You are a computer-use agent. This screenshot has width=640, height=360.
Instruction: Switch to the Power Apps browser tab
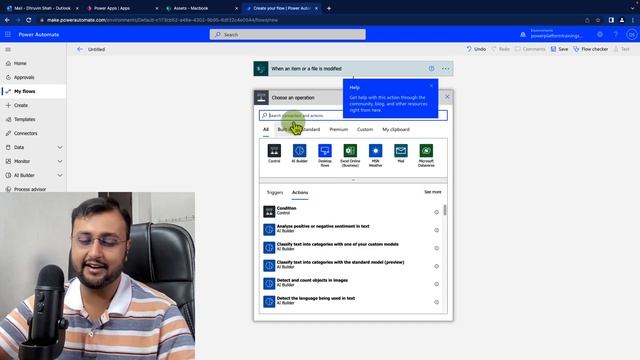pyautogui.click(x=122, y=8)
